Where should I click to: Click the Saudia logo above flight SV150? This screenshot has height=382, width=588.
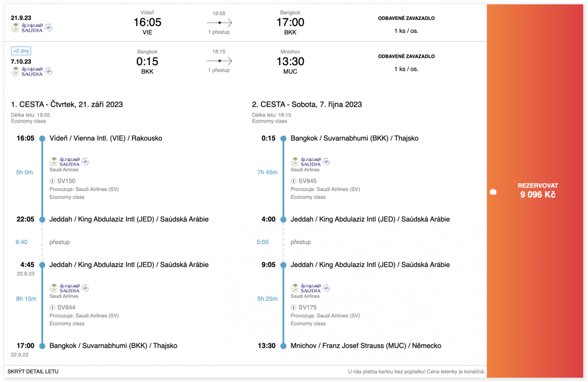tap(69, 162)
